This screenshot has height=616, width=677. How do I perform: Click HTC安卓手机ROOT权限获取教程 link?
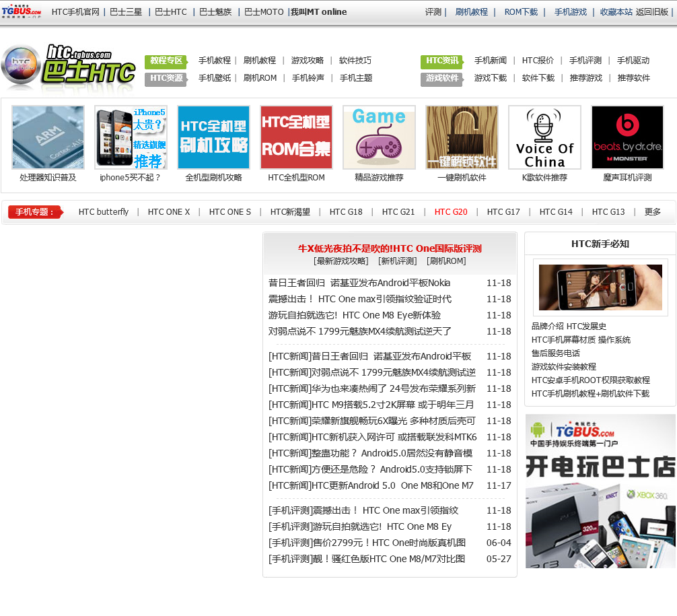[591, 380]
